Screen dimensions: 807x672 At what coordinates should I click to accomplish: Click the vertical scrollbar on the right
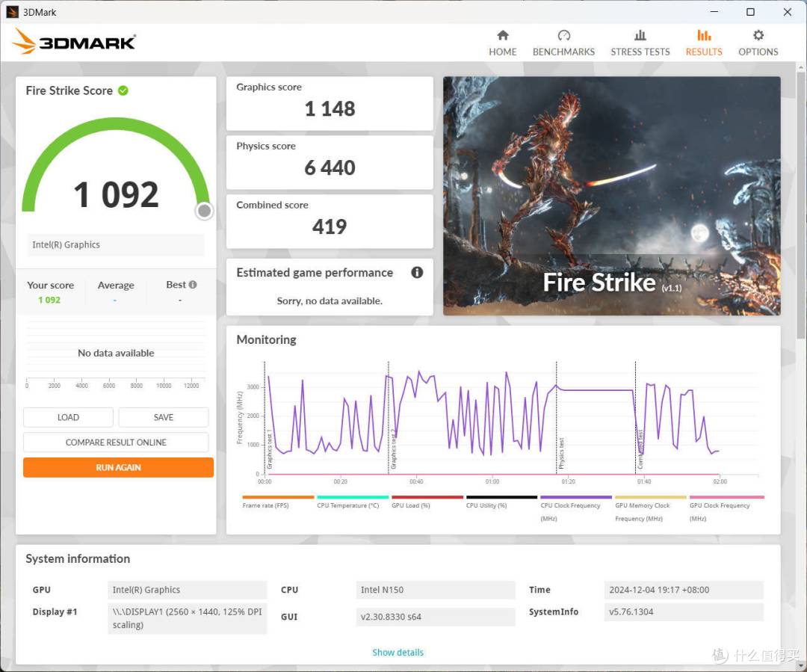pos(801,224)
